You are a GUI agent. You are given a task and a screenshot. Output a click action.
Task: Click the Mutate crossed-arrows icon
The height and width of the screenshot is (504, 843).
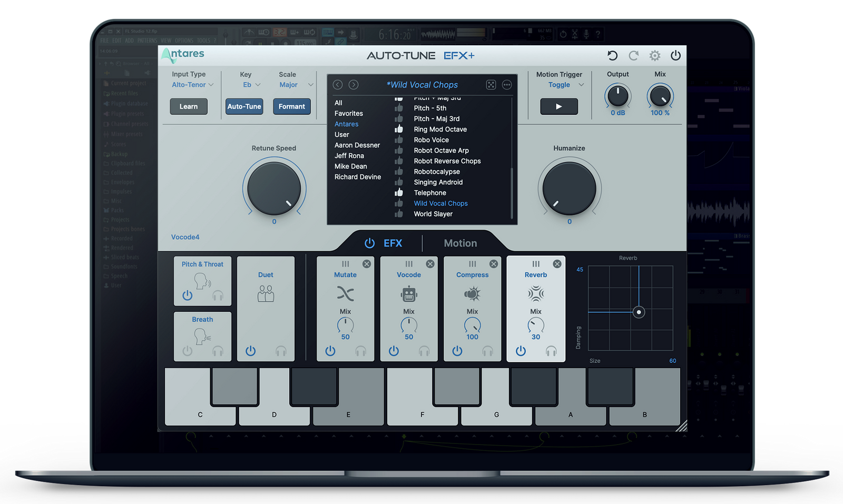[345, 293]
